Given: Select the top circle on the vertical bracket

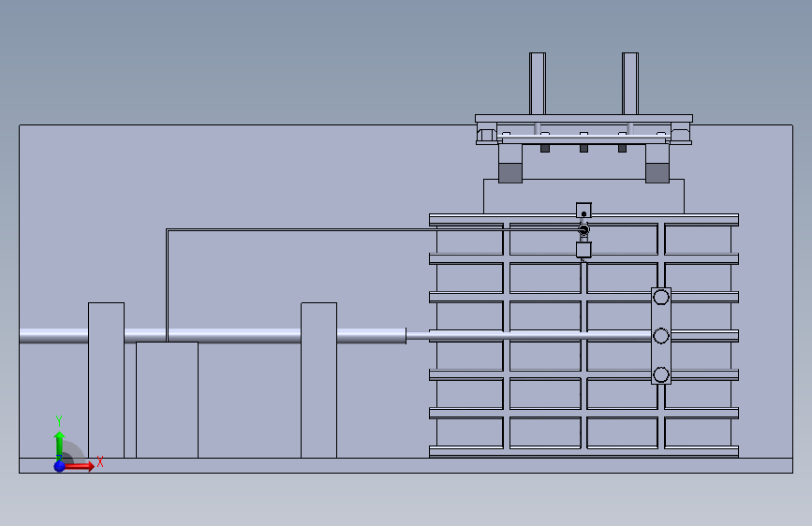Looking at the screenshot, I should (x=661, y=298).
